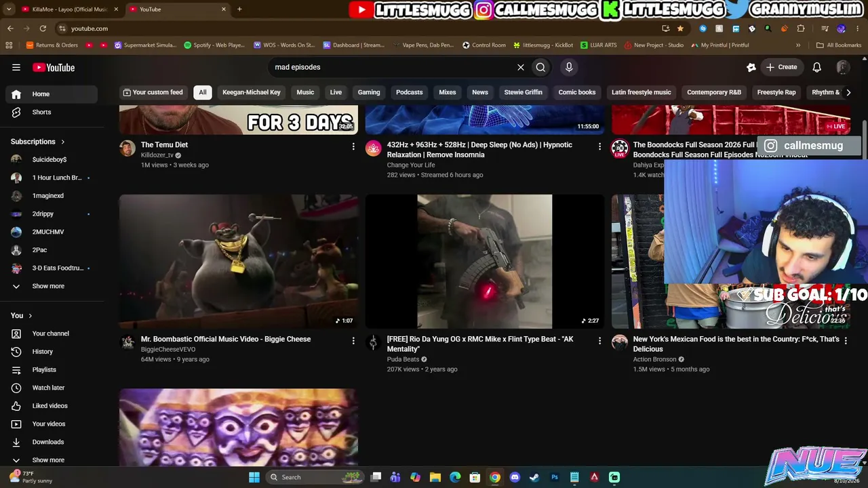868x488 pixels.
Task: Select the Stewie Griffin chip
Action: 524,92
